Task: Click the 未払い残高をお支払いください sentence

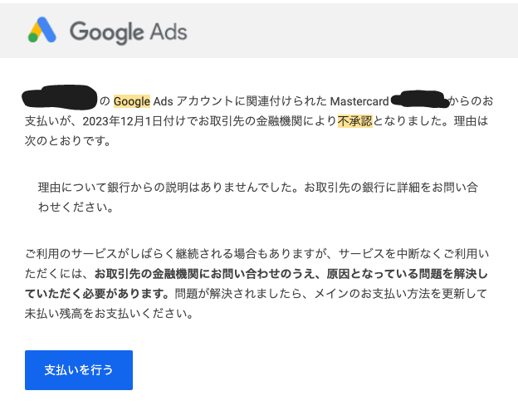Action: tap(109, 314)
